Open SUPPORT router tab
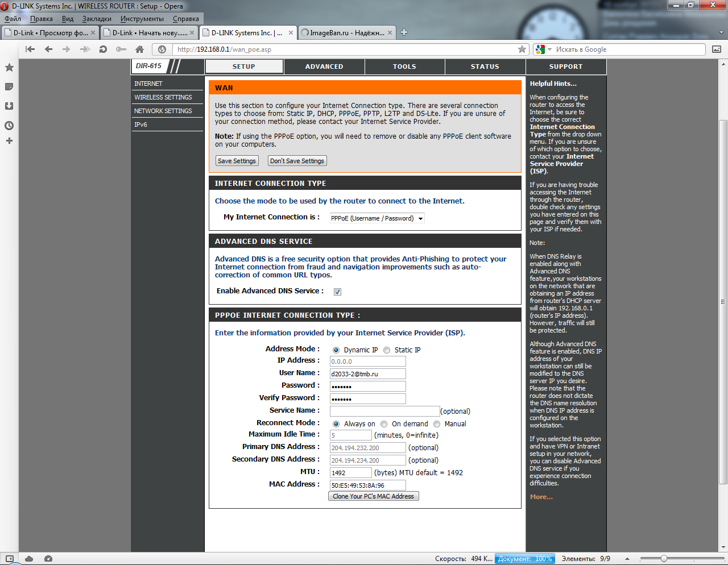This screenshot has width=728, height=565. point(566,67)
